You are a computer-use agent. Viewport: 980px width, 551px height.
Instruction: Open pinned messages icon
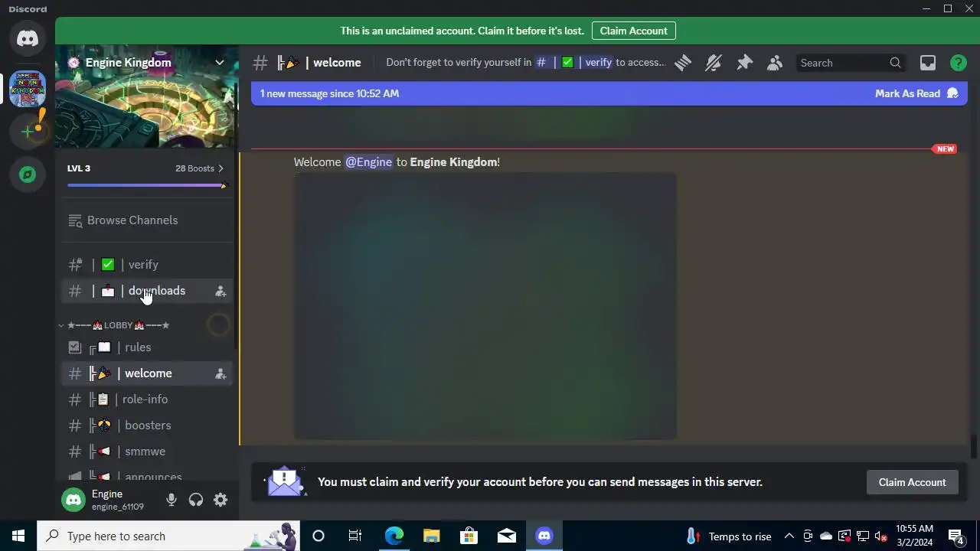(x=744, y=63)
